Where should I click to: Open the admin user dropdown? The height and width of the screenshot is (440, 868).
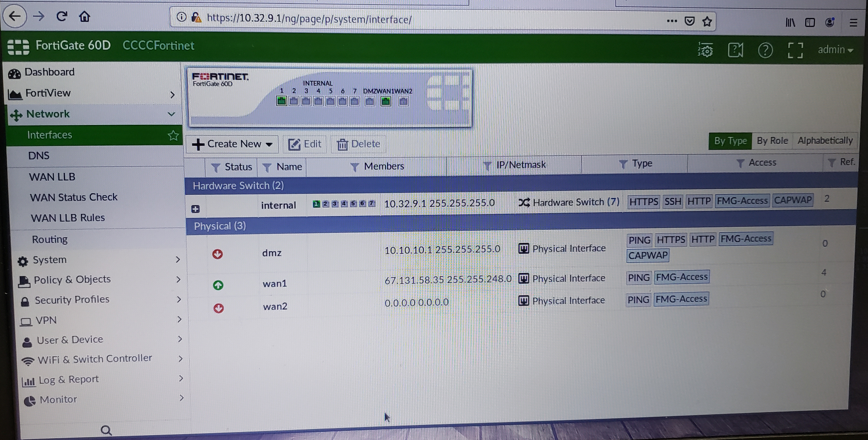tap(835, 50)
